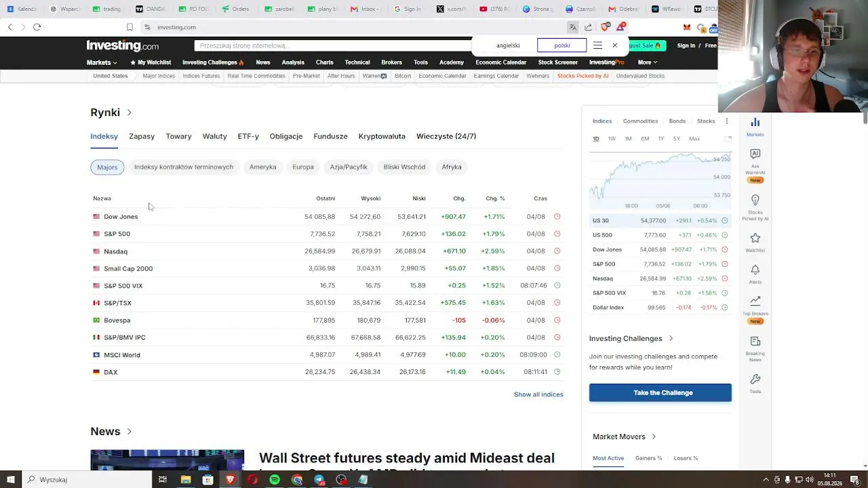Open Spotify from the taskbar
Screen dimensions: 868x488
click(275, 480)
